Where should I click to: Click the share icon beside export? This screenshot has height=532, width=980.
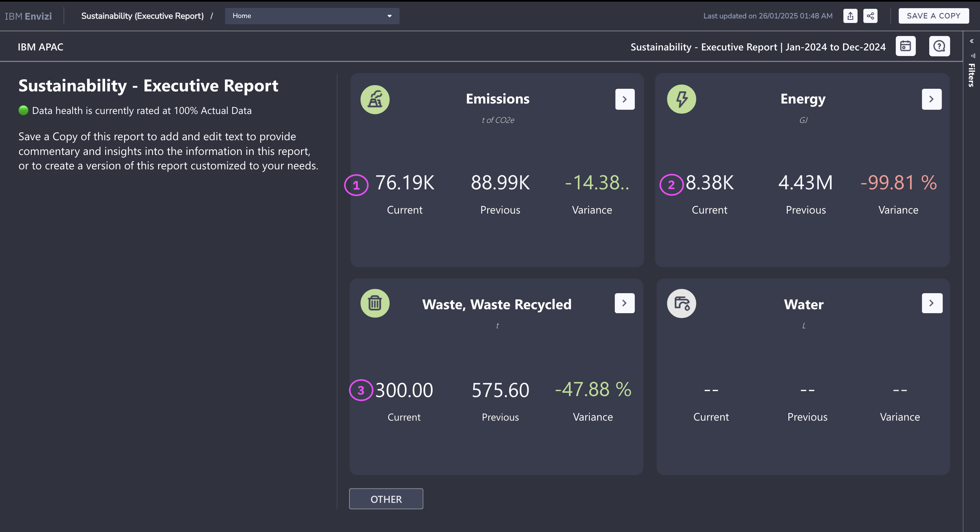click(870, 16)
